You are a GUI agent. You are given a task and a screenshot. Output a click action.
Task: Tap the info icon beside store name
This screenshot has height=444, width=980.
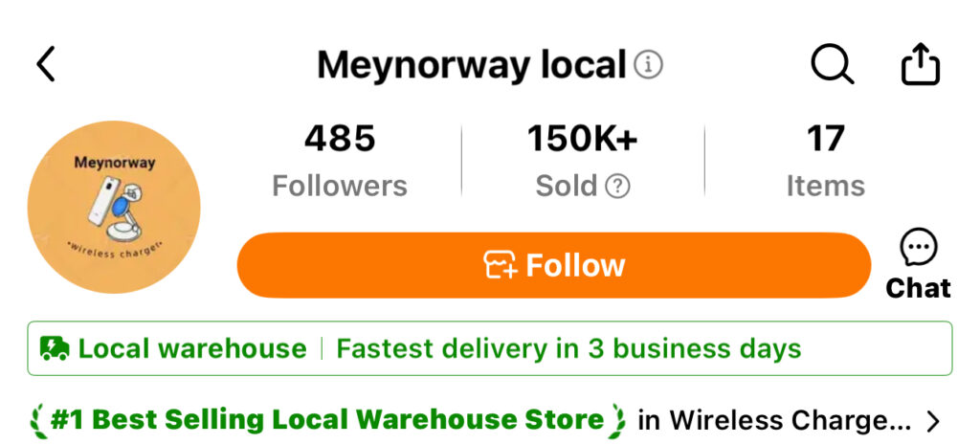[x=648, y=64]
